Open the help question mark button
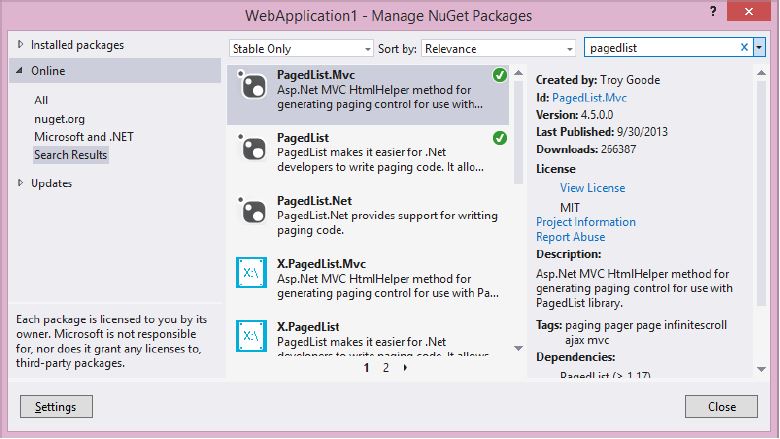Screen dimensions: 780x439 tap(713, 12)
